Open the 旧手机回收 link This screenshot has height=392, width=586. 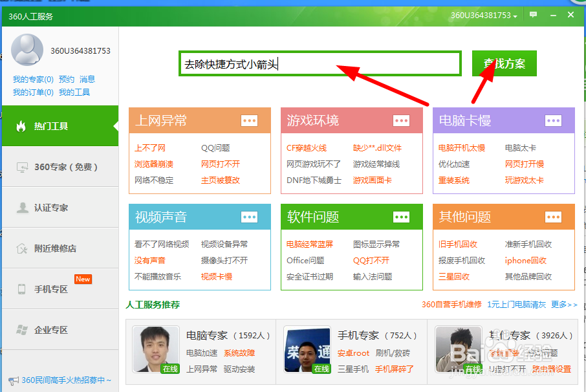[x=458, y=245]
